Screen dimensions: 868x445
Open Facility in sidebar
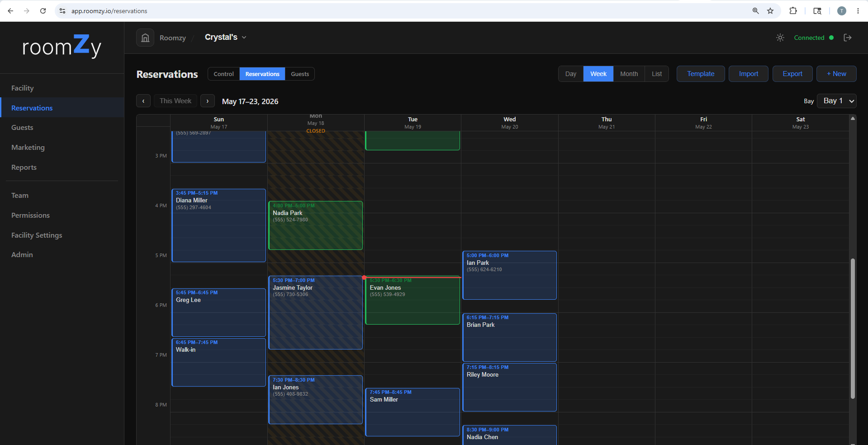coord(62,88)
